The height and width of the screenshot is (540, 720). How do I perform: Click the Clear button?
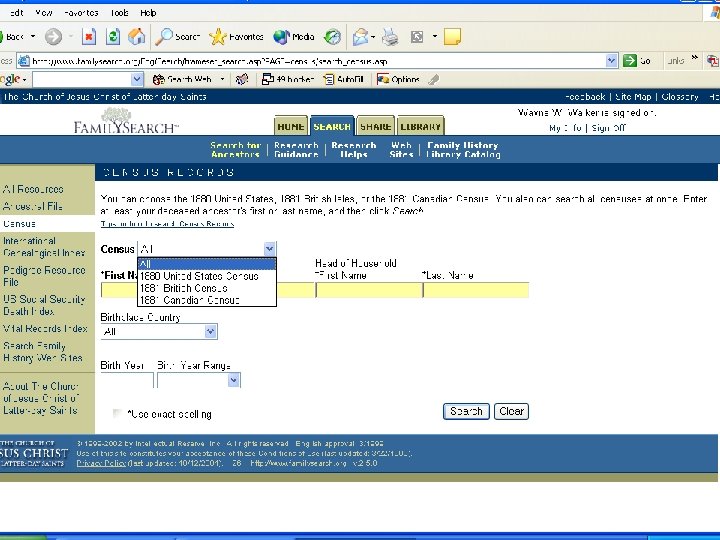tap(511, 411)
